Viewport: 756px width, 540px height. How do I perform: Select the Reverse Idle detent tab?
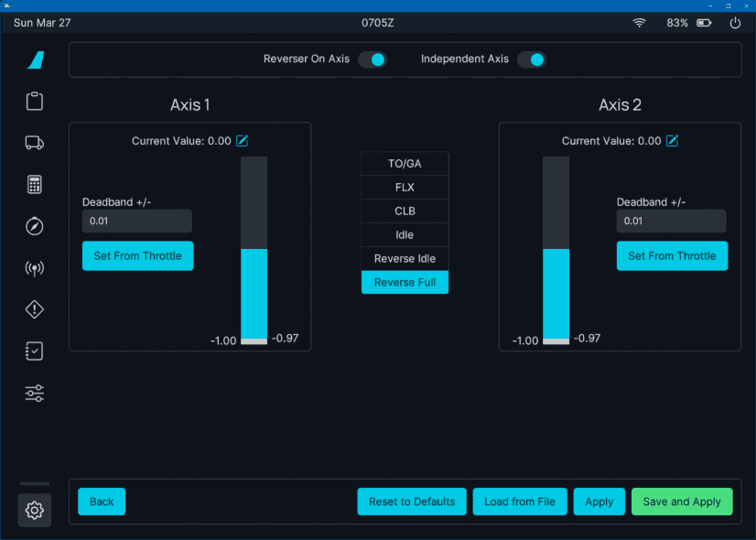click(x=405, y=259)
